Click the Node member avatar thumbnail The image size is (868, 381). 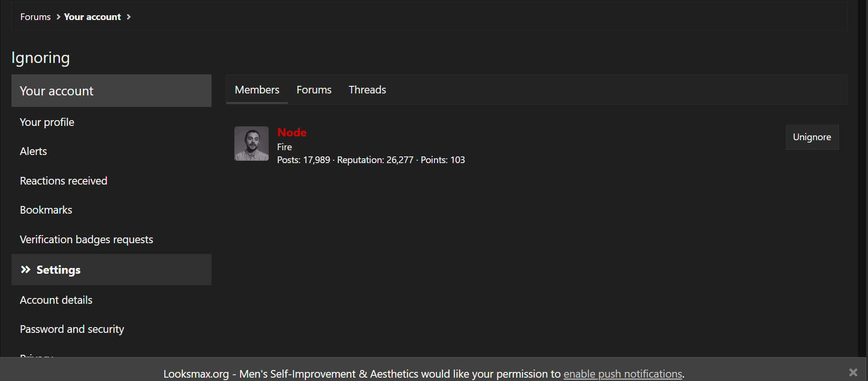[252, 144]
